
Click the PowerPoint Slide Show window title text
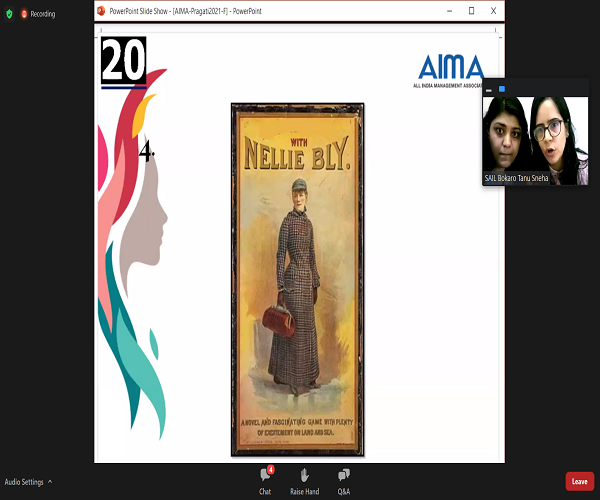coord(186,11)
